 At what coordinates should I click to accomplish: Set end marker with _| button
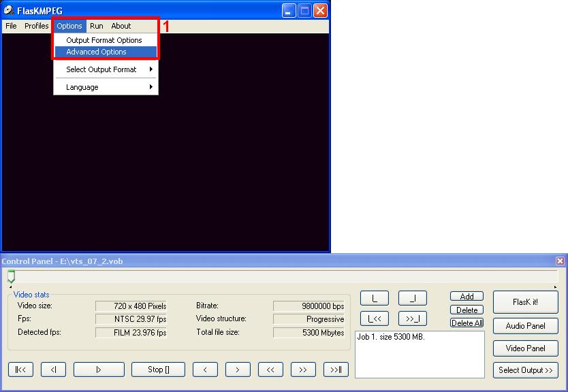pyautogui.click(x=413, y=298)
